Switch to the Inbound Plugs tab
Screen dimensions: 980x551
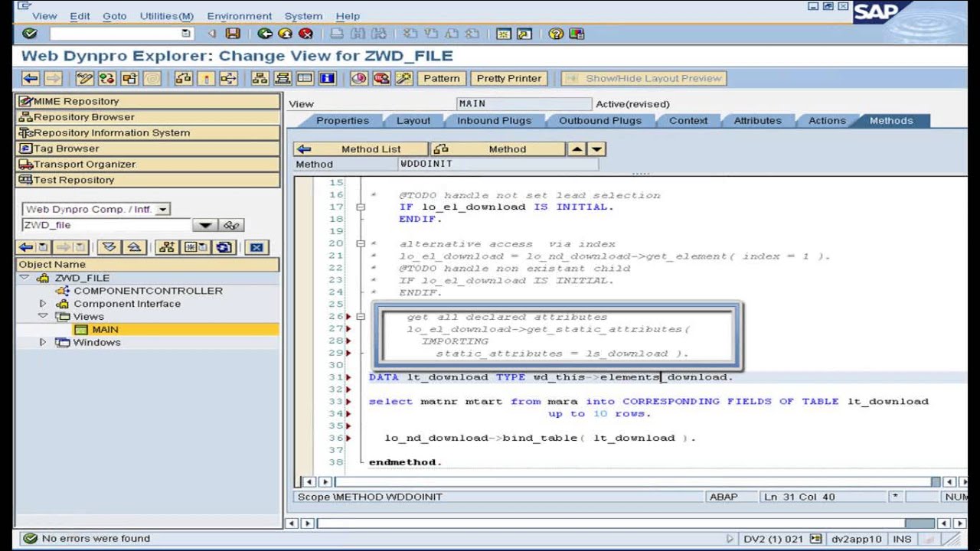pyautogui.click(x=494, y=121)
